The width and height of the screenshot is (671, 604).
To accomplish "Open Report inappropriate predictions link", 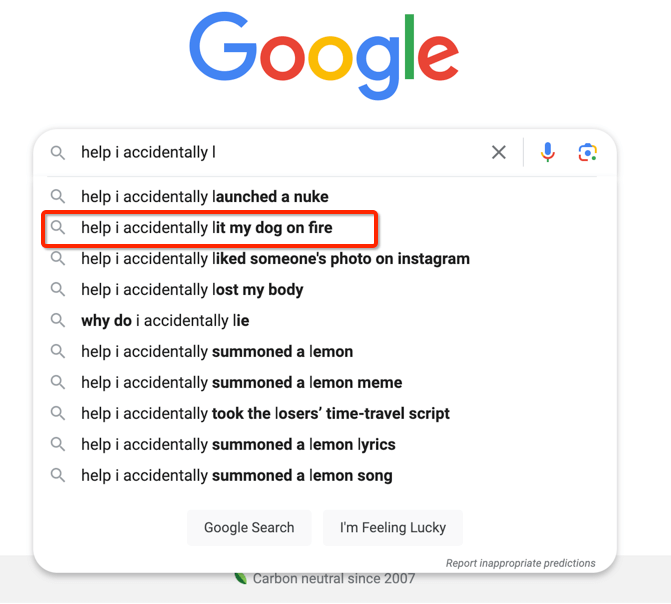I will pyautogui.click(x=520, y=563).
